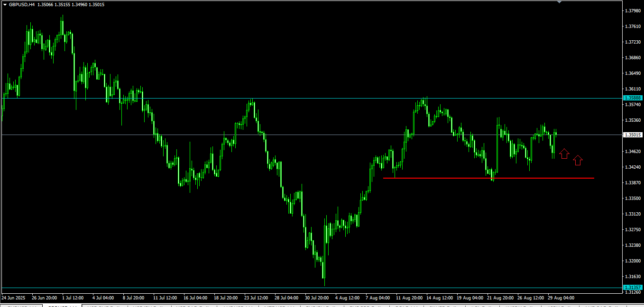This screenshot has width=644, height=307.
Task: Click the 1.32380 price scale value
Action: click(634, 245)
